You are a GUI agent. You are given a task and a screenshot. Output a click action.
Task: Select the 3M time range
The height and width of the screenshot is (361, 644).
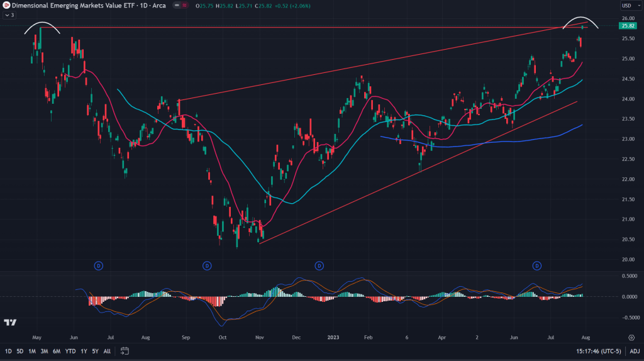(x=44, y=350)
